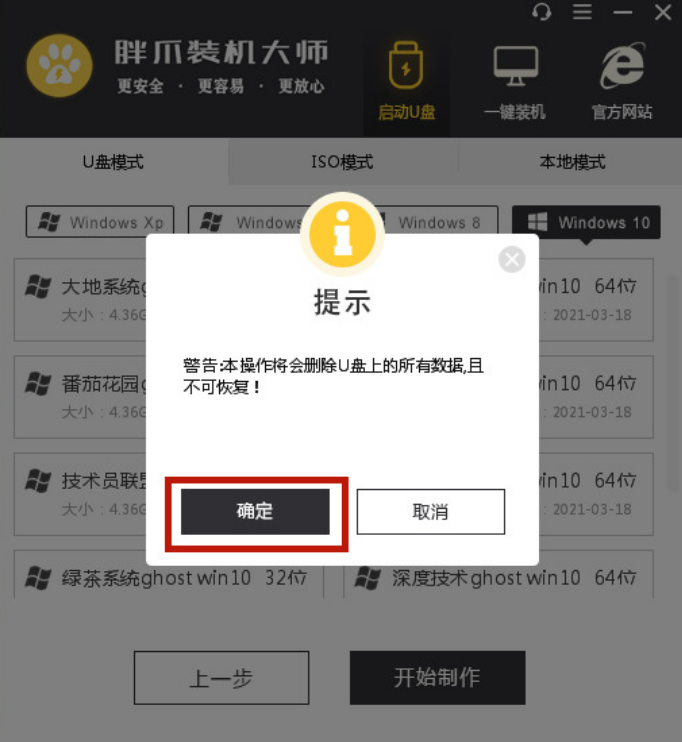Click the yellow info icon on dialog
This screenshot has width=682, height=742.
click(x=342, y=234)
